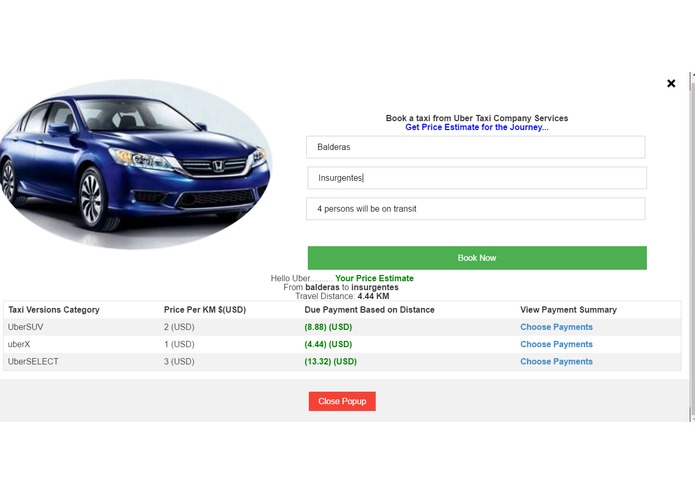Click the (13.32) (USD) due payment
This screenshot has width=695, height=494.
(330, 362)
